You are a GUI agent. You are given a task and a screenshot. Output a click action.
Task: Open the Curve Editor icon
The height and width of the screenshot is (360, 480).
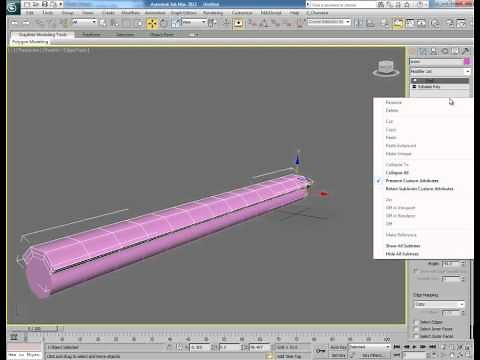(x=410, y=23)
